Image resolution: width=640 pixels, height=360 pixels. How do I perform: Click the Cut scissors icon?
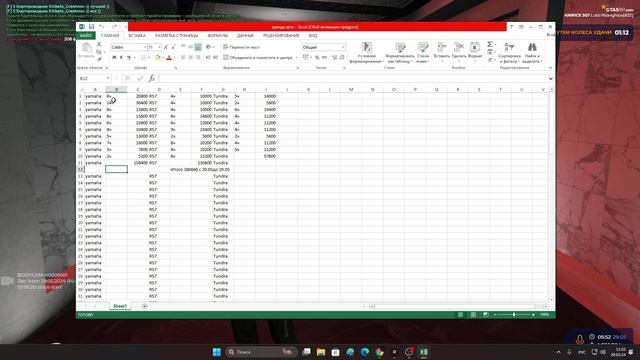tap(99, 44)
